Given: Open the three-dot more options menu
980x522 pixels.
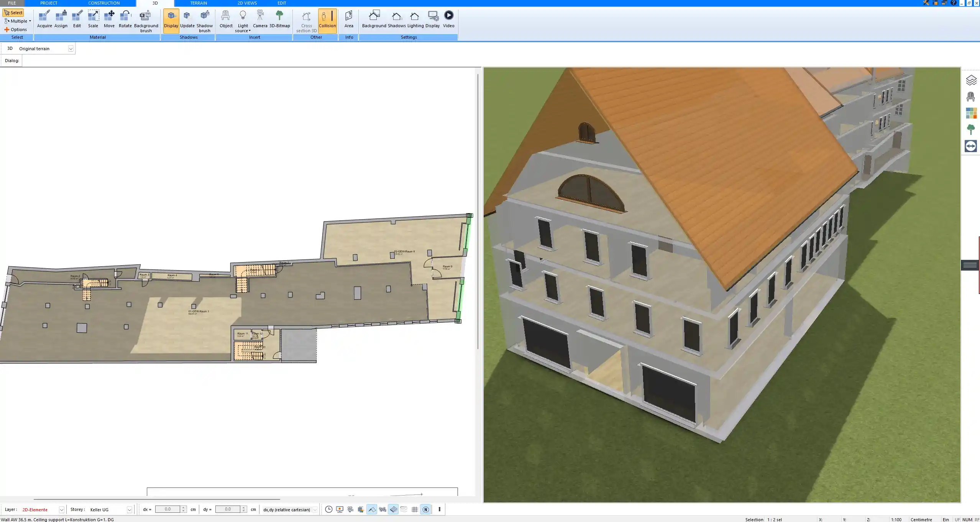Looking at the screenshot, I should pyautogui.click(x=439, y=509).
